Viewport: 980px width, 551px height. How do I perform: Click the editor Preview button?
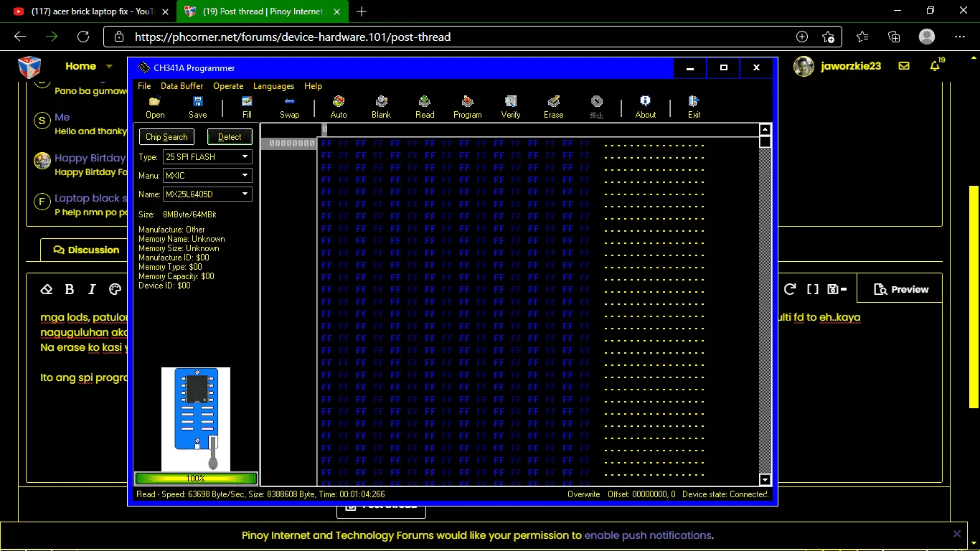click(900, 289)
